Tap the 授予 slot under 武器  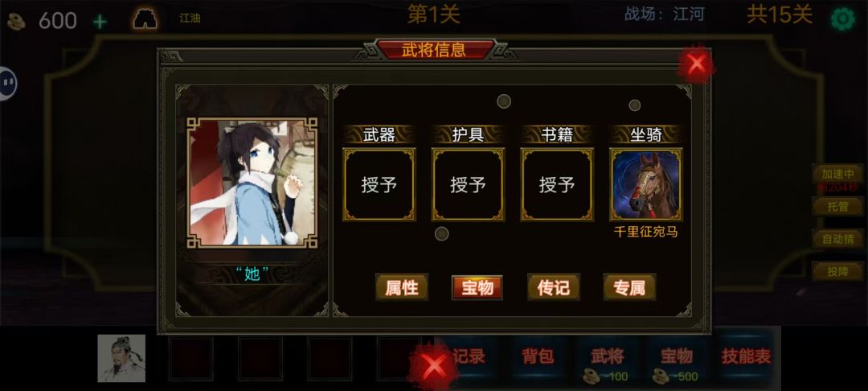coord(379,184)
